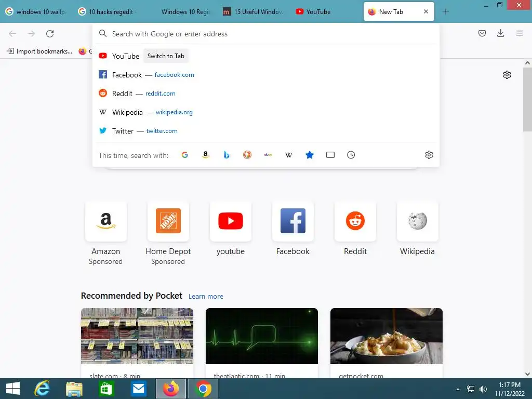Open new tab personalize gear
The height and width of the screenshot is (399, 532).
pos(507,75)
